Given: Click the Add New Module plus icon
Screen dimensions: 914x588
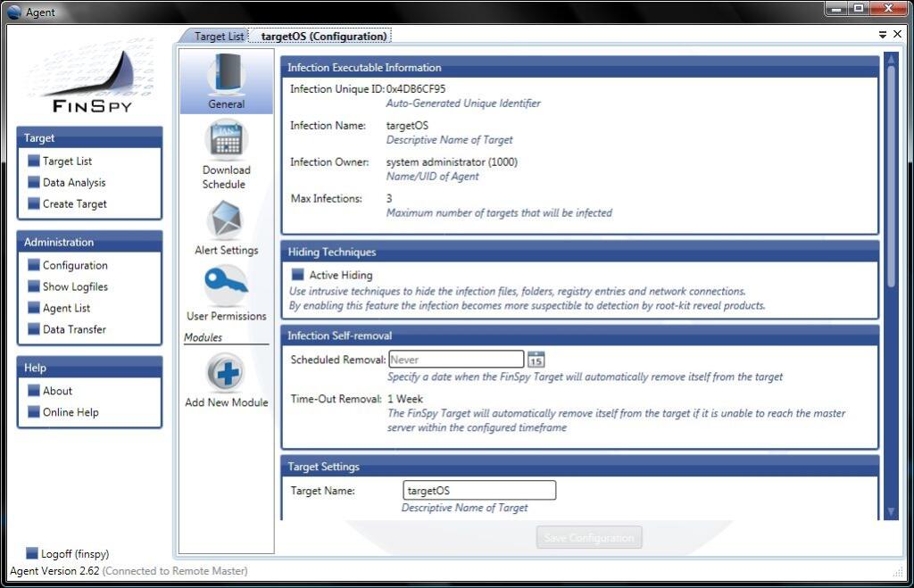Looking at the screenshot, I should [226, 372].
